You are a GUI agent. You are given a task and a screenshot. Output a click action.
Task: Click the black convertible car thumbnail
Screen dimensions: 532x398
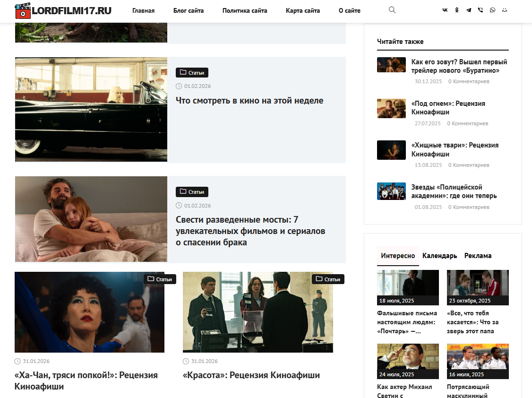pyautogui.click(x=91, y=109)
